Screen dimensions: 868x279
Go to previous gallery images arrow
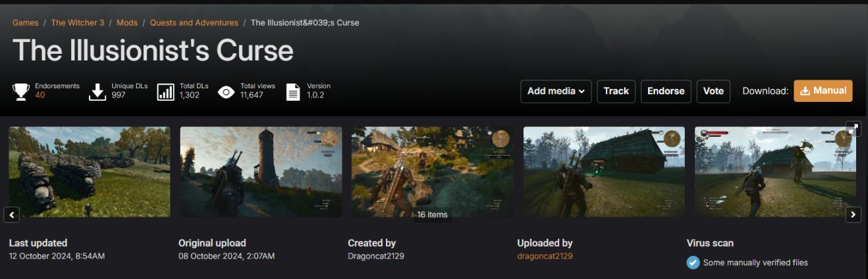click(12, 214)
